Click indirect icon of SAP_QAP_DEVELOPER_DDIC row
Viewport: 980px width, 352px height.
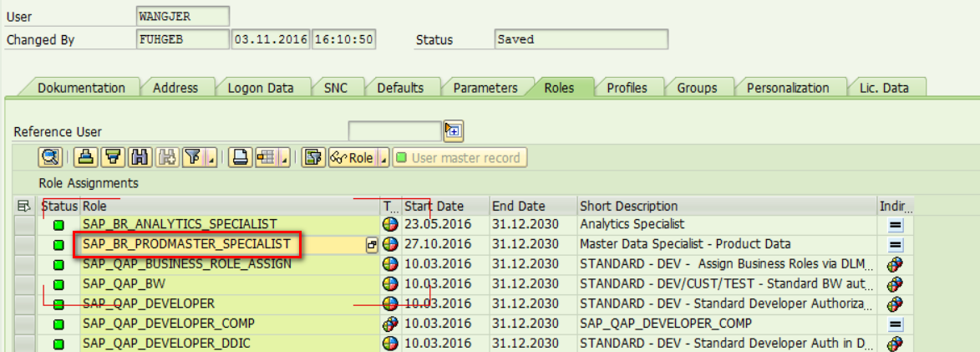896,344
